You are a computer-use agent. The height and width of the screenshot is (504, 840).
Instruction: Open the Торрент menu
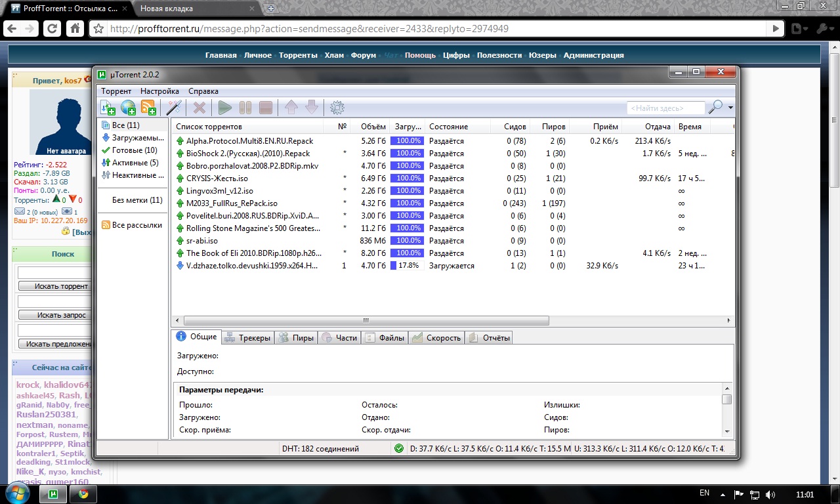pyautogui.click(x=116, y=91)
